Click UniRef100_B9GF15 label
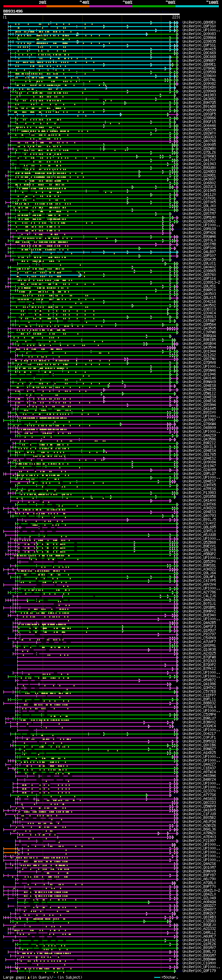The image size is (222, 980). pyautogui.click(x=199, y=122)
